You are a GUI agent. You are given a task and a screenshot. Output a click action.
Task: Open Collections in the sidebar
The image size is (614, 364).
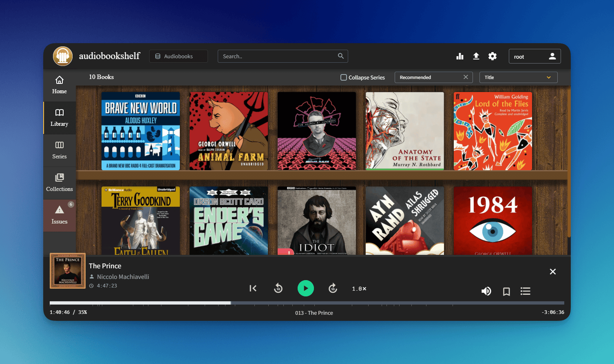click(60, 183)
